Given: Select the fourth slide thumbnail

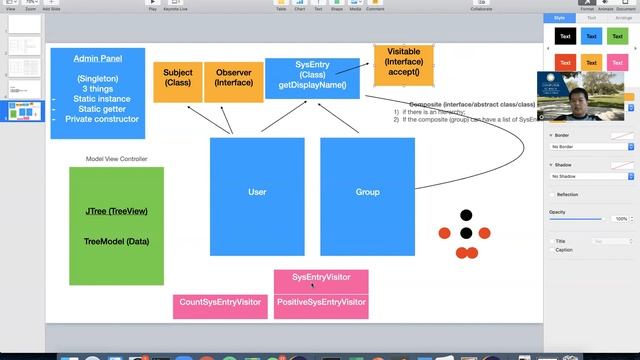Looking at the screenshot, I should [x=24, y=89].
